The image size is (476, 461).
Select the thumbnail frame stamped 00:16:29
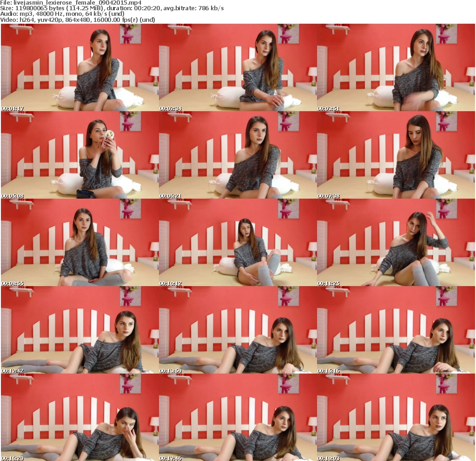(x=79, y=417)
